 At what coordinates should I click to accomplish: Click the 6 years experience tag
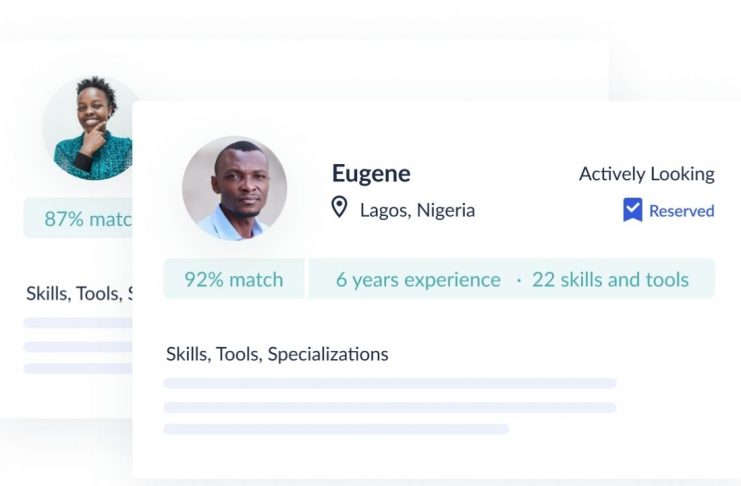coord(418,279)
